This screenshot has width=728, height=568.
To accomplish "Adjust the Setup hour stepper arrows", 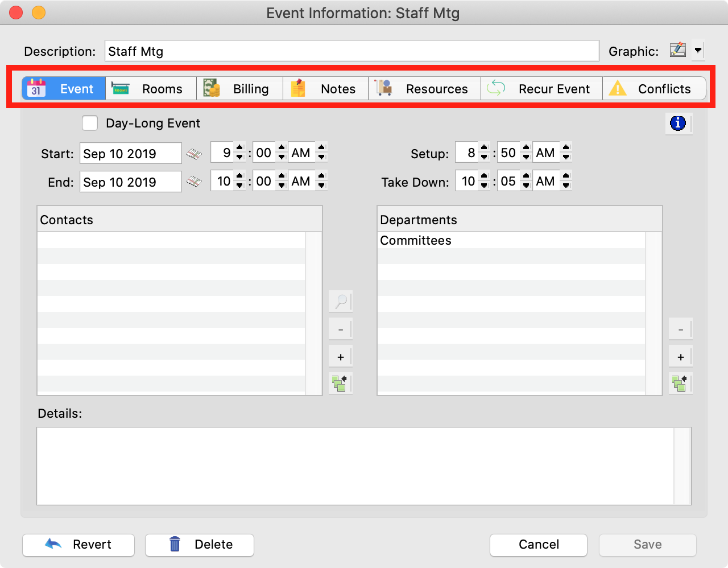I will (484, 153).
